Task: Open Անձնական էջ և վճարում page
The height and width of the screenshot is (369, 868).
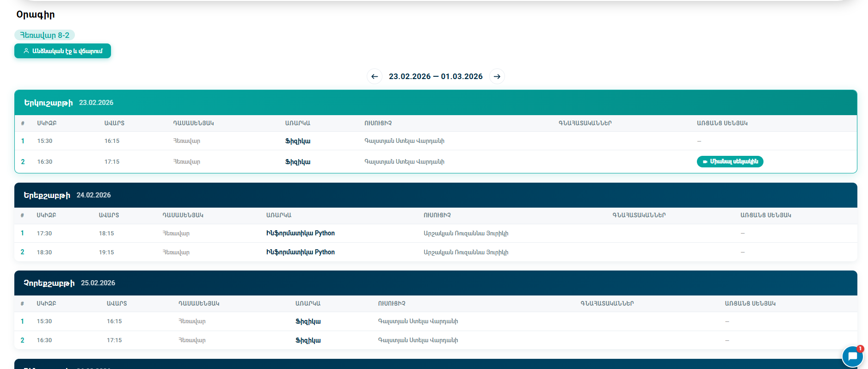Action: pyautogui.click(x=63, y=51)
